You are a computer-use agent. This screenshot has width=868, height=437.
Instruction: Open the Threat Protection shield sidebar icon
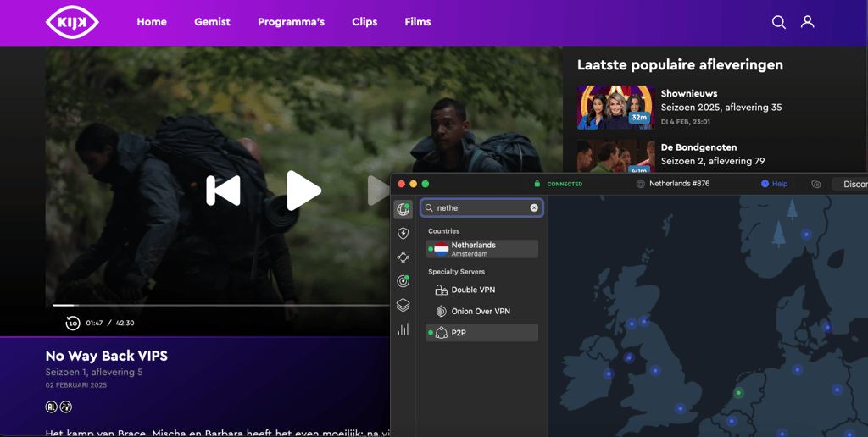tap(403, 234)
